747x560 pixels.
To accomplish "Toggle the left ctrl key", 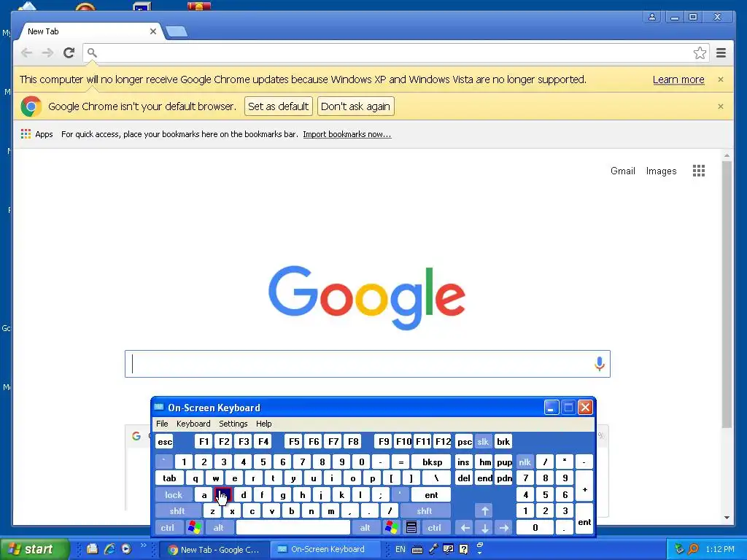I will coord(167,528).
